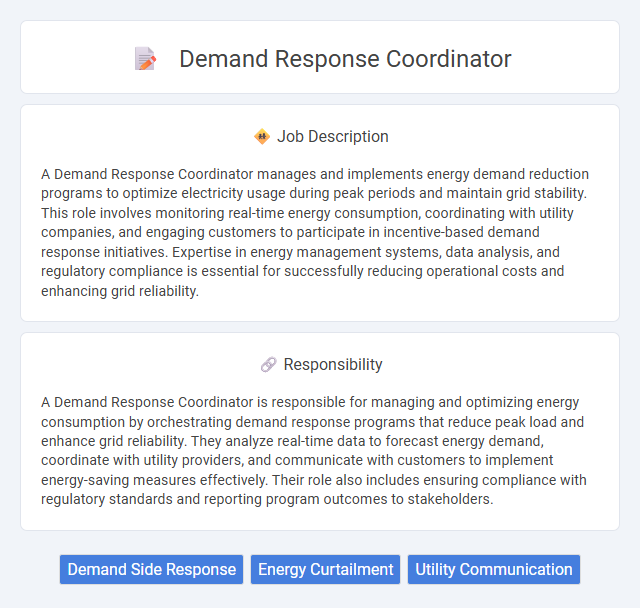Click the Job Description heading
This screenshot has height=608, width=640.
click(333, 136)
